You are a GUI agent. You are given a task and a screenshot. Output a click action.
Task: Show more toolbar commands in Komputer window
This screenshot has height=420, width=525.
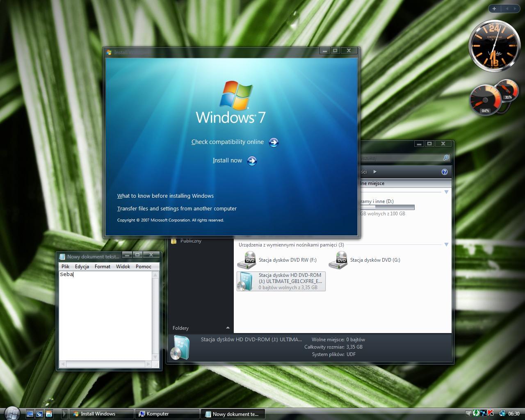(374, 172)
